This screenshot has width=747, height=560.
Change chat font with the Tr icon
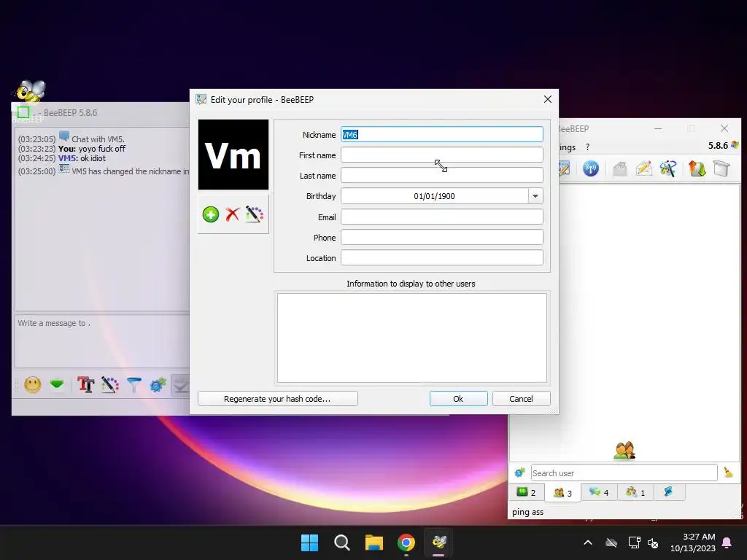pyautogui.click(x=86, y=384)
